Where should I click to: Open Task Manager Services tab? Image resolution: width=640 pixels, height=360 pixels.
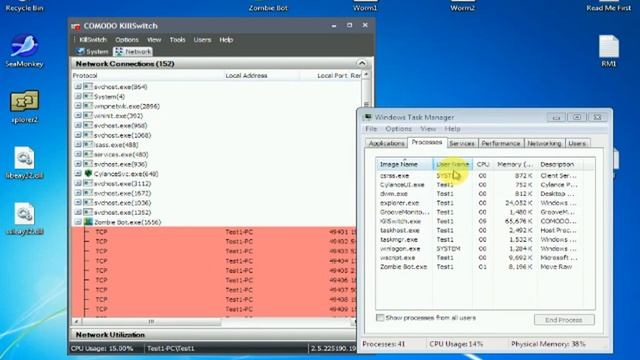tap(462, 143)
